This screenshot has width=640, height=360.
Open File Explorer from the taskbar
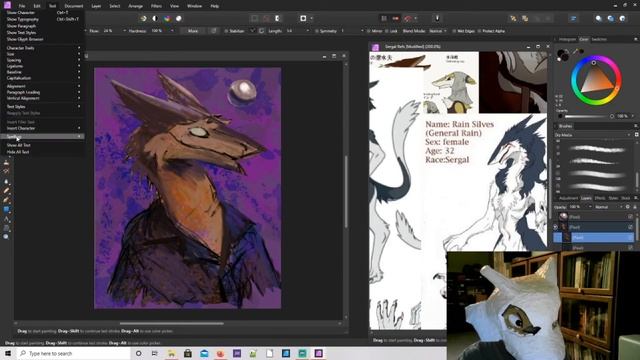click(x=171, y=353)
